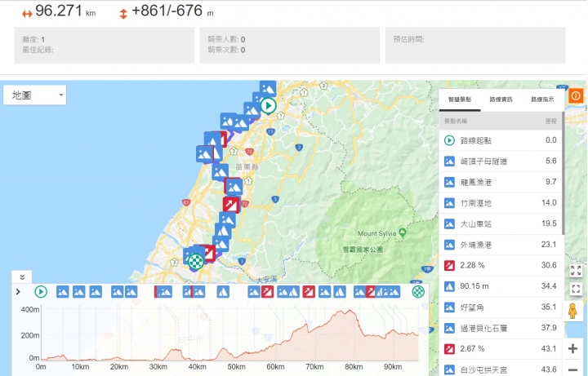
Task: Click the 景點名稱 column header
Action: (456, 121)
